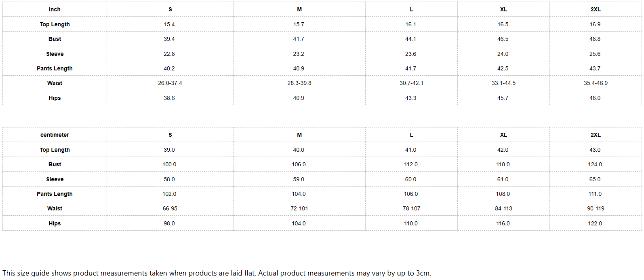
Task: Select the inch waist value 26.0-37.4
Action: pos(170,83)
